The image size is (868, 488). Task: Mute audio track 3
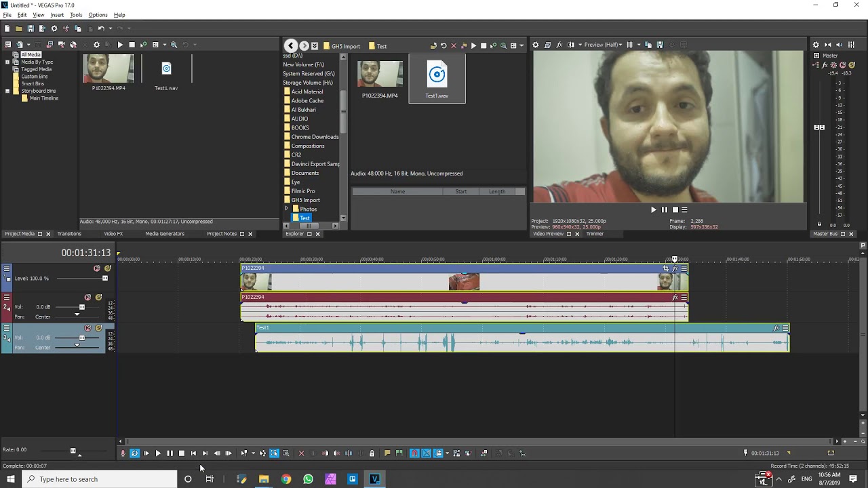[87, 328]
